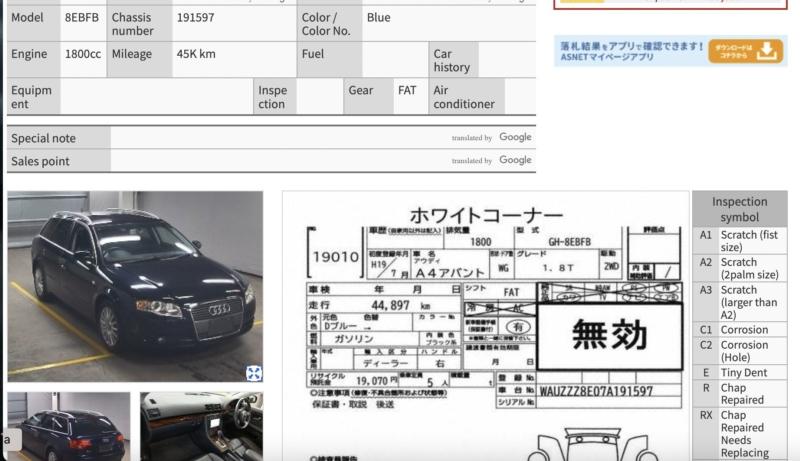Click the A1 Scratch fist size row
800x461 pixels.
739,241
